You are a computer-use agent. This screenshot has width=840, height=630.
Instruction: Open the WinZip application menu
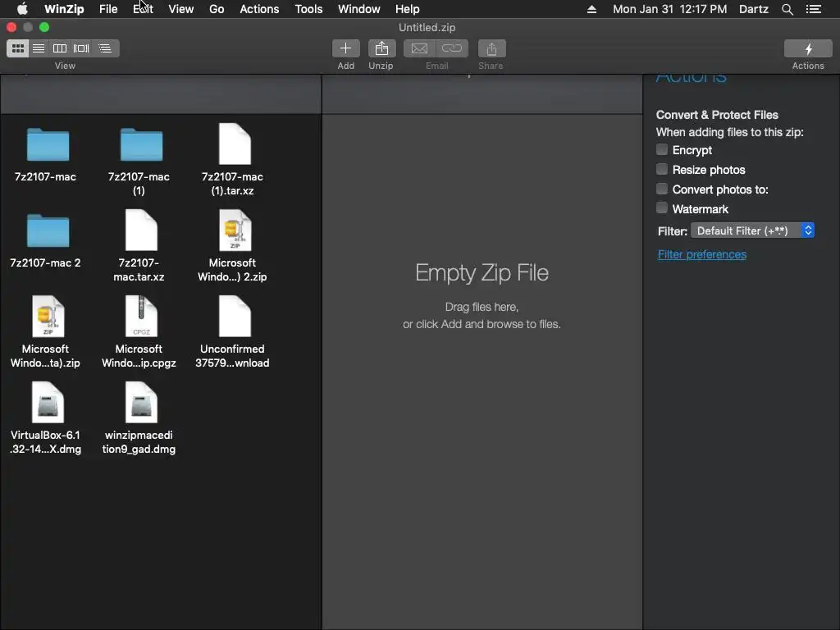click(x=64, y=9)
